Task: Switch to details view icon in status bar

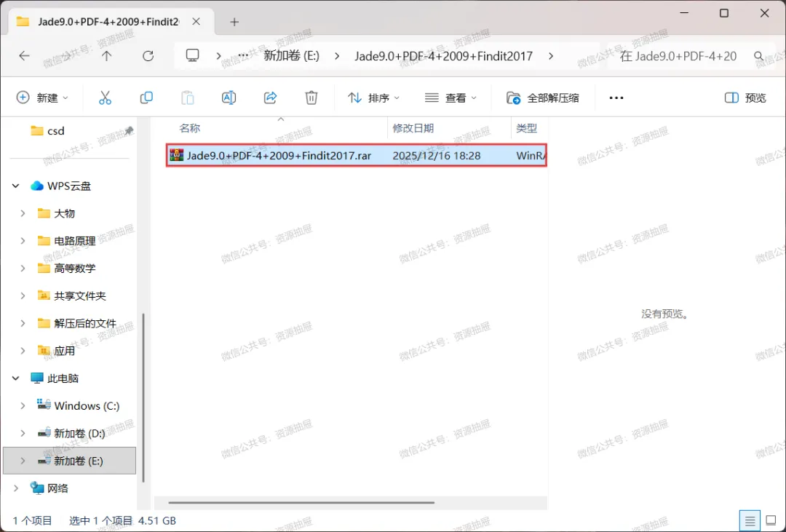Action: [750, 521]
